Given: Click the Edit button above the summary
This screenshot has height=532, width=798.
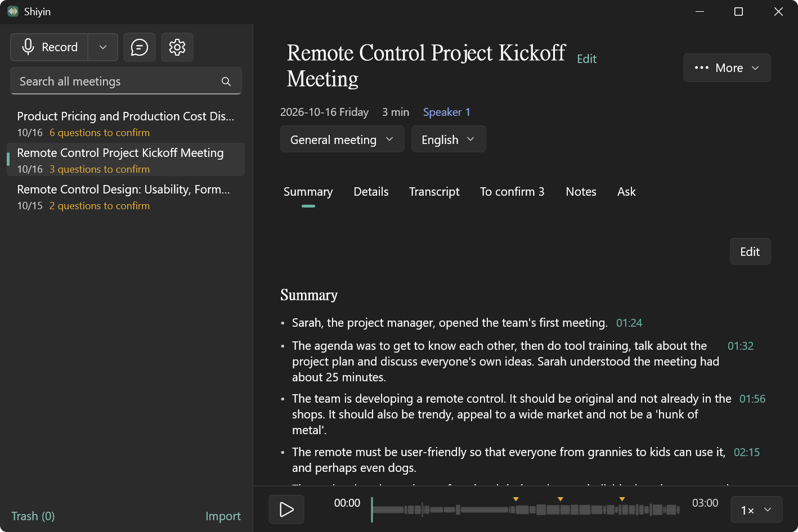Looking at the screenshot, I should [750, 251].
